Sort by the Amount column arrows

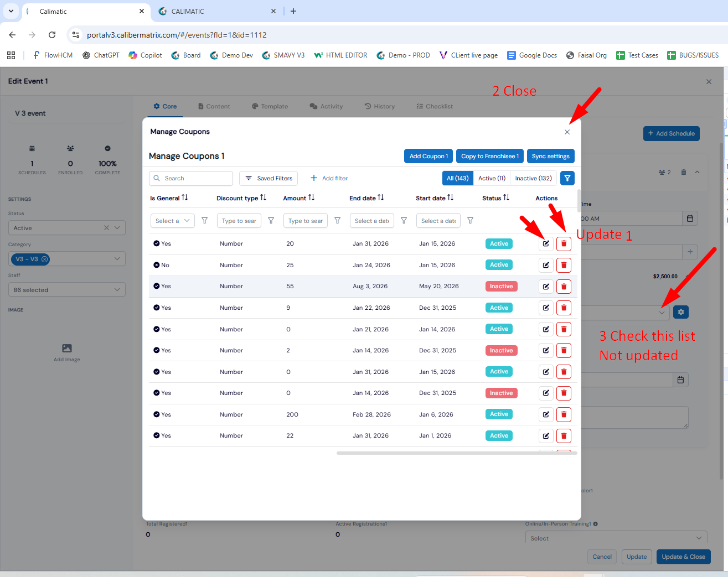(x=312, y=197)
